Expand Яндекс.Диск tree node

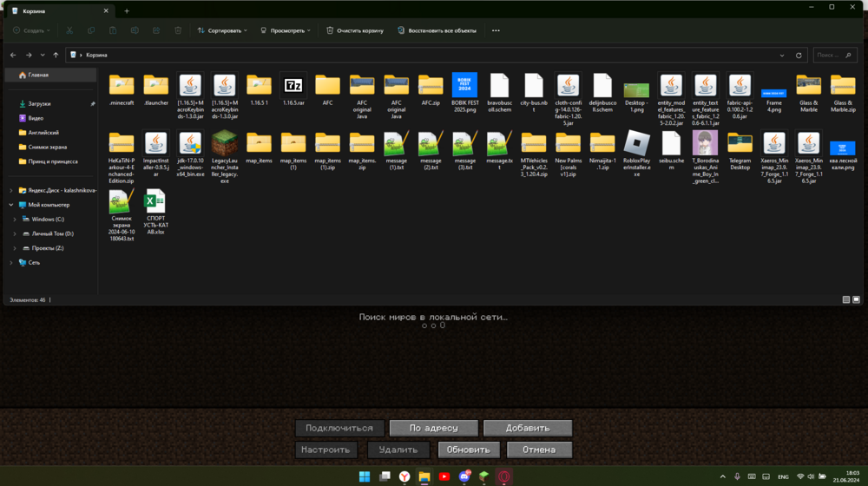click(11, 190)
